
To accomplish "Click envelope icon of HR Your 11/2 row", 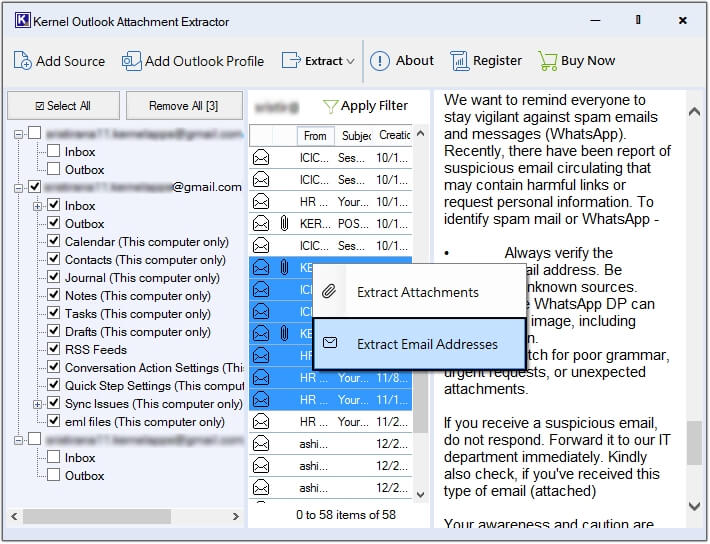I will (261, 422).
